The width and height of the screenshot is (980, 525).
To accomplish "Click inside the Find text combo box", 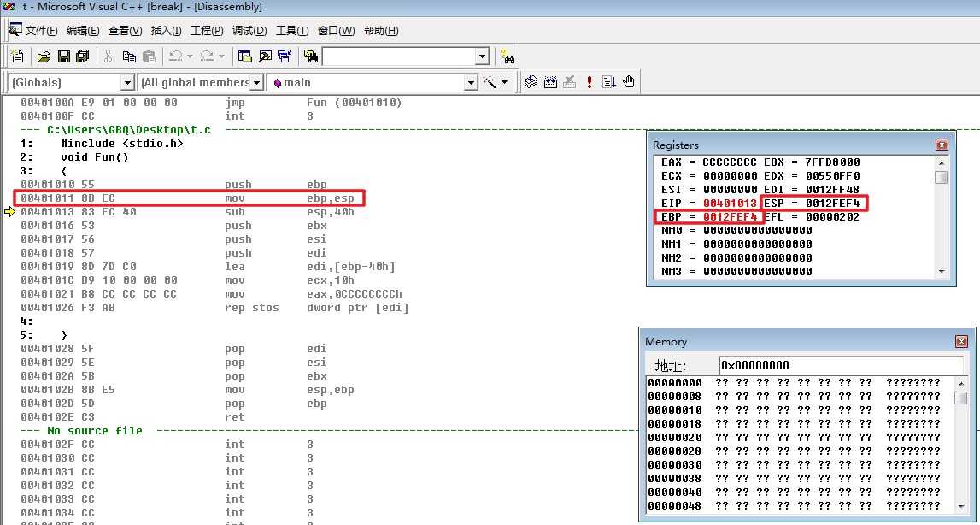I will click(399, 57).
